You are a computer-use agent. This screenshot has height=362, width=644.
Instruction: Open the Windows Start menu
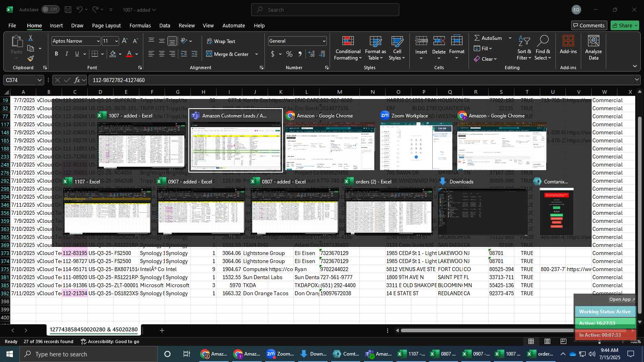pos(9,354)
